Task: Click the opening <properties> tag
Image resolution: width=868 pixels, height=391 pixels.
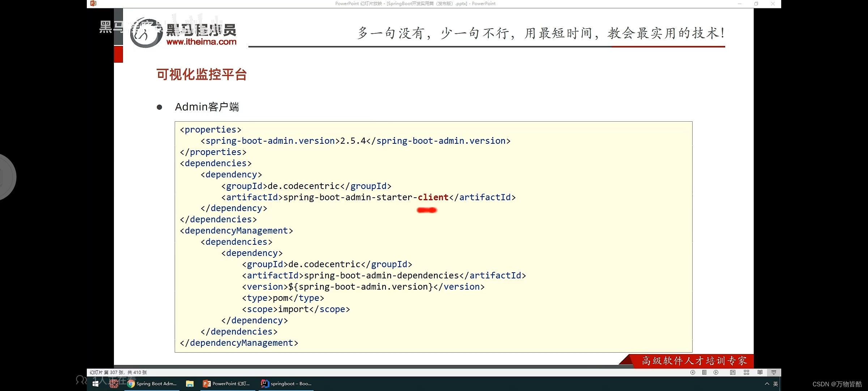Action: [x=210, y=130]
